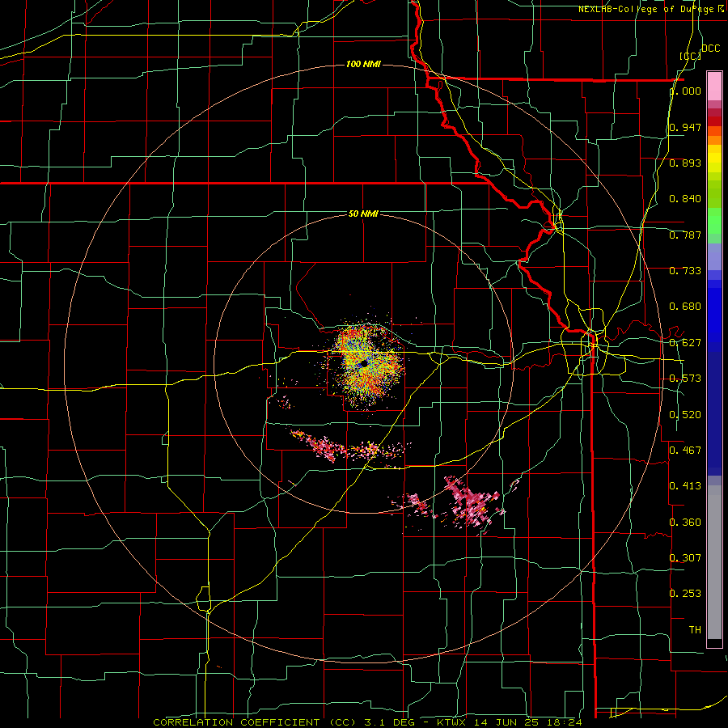Click the pink echo cluster southeast of radar
This screenshot has width=728, height=728.
[x=473, y=504]
